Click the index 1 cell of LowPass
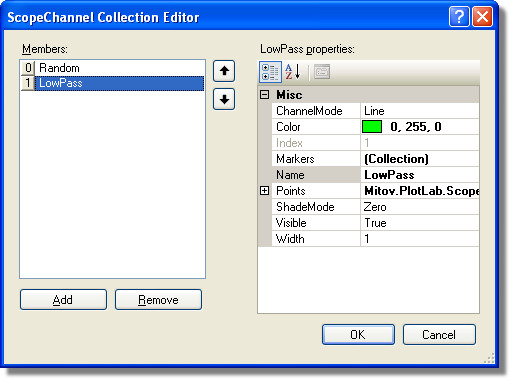The height and width of the screenshot is (380, 510). click(x=28, y=83)
